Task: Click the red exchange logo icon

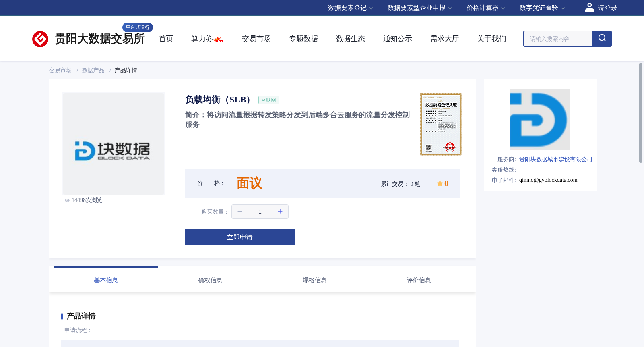Action: click(x=40, y=39)
